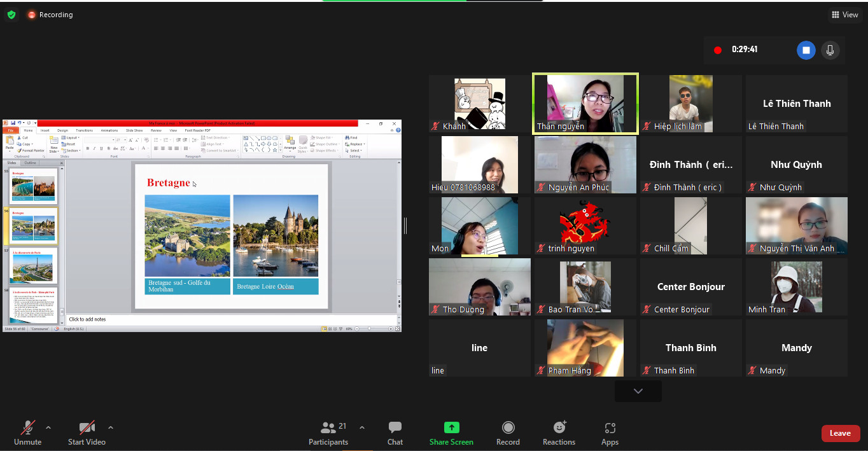Click Format Painter in the PowerPoint ribbon
Viewport: 868px width, 451px height.
pyautogui.click(x=30, y=151)
